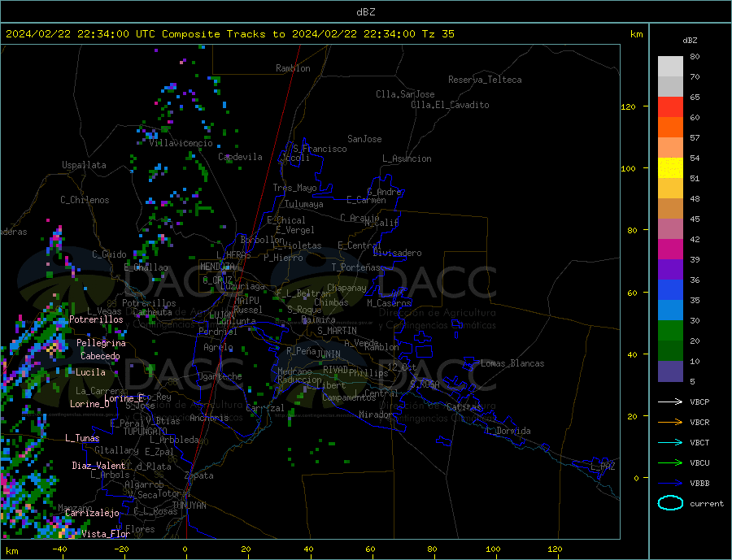Viewport: 732px width, 560px height.
Task: Click the orange VBCR arrow icon
Action: [x=670, y=423]
